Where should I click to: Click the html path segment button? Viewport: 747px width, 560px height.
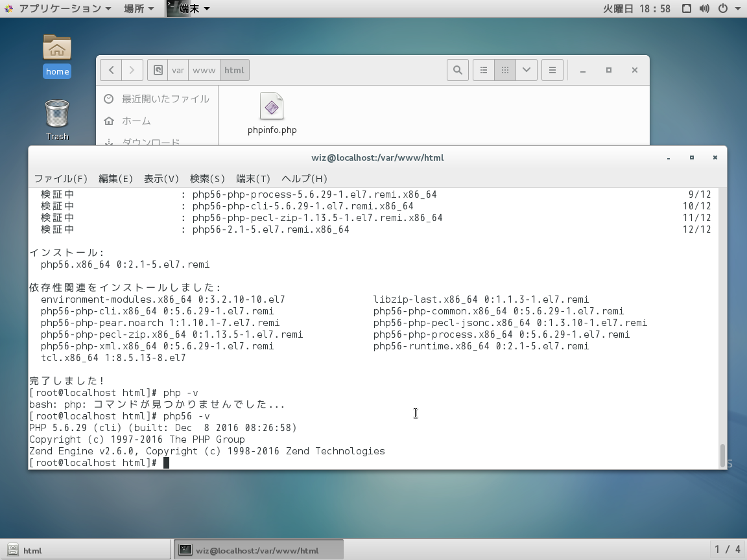(234, 70)
